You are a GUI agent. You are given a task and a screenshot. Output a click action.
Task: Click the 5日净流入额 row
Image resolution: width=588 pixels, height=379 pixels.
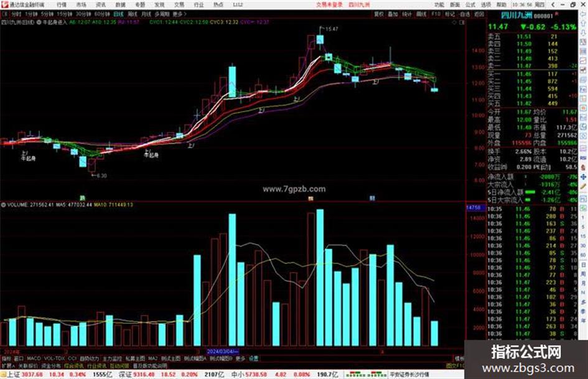(x=532, y=192)
